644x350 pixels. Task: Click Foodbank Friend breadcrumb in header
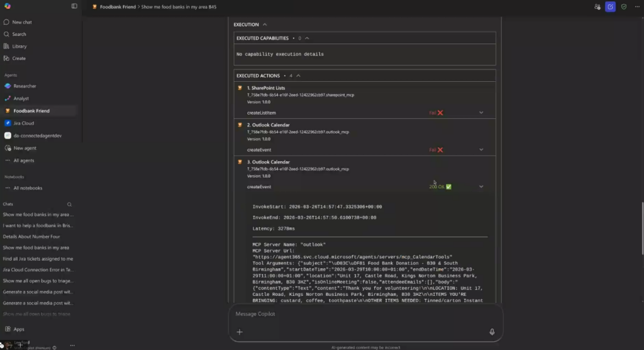tap(118, 6)
